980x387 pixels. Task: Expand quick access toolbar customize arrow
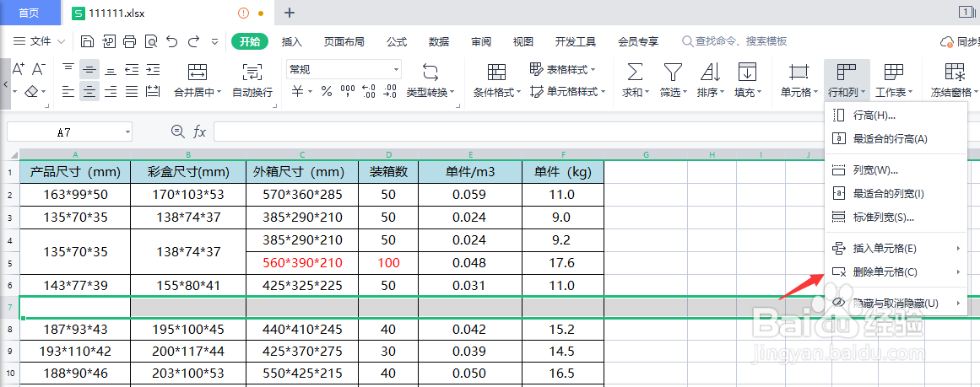coord(215,42)
